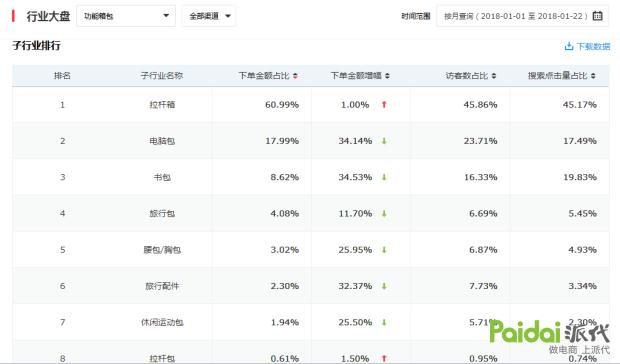Image resolution: width=620 pixels, height=364 pixels.
Task: Click the 3.02% order amount share value
Action: (x=285, y=250)
